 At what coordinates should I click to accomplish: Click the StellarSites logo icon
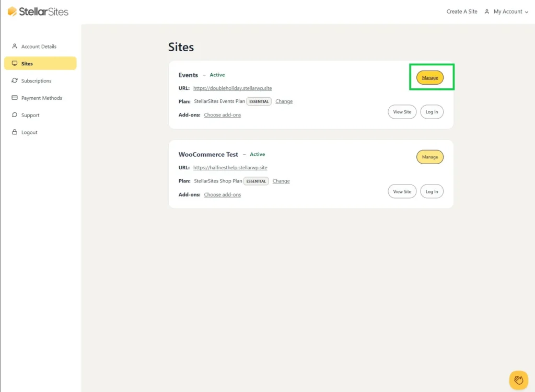click(x=12, y=11)
